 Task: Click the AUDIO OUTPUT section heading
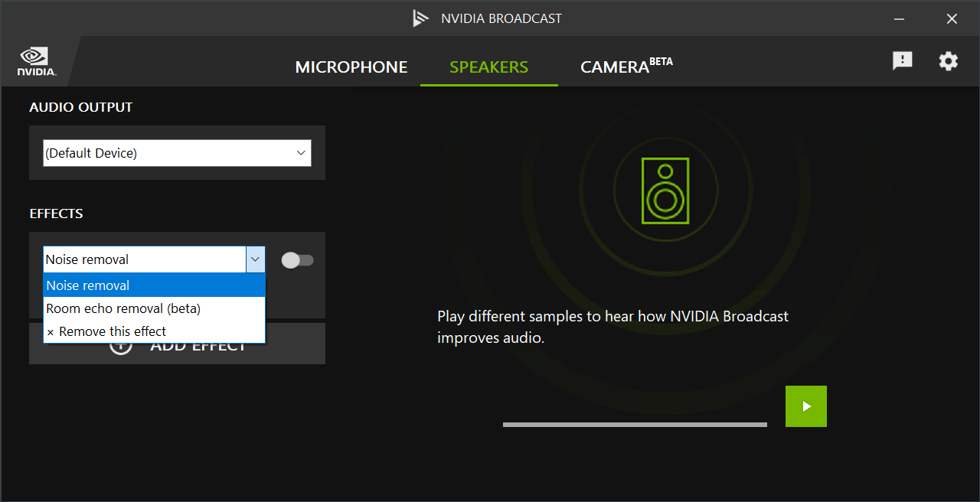click(81, 107)
